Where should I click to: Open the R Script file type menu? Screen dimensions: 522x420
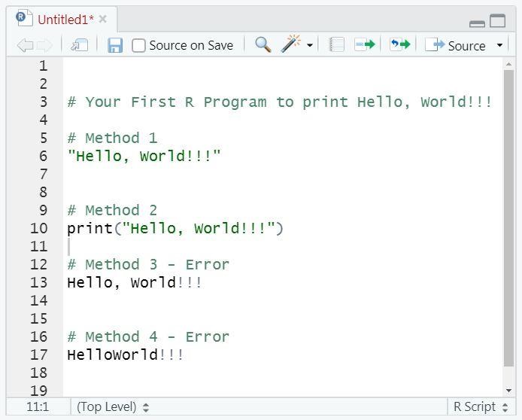pyautogui.click(x=481, y=406)
